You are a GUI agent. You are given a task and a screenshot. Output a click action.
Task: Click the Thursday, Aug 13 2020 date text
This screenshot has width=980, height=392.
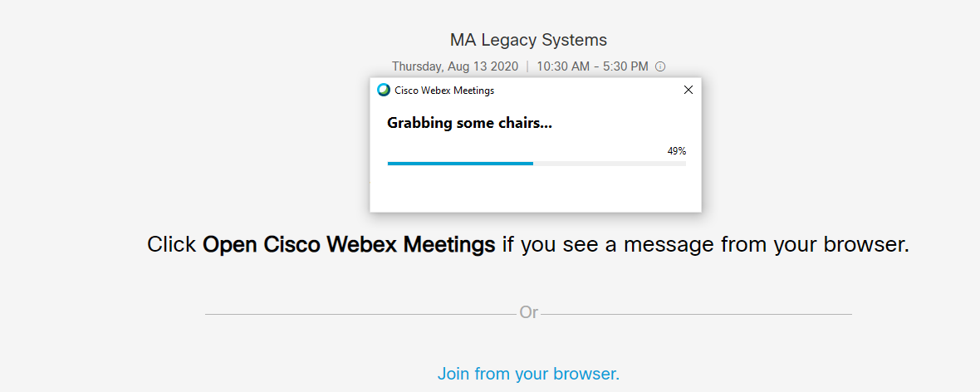pyautogui.click(x=454, y=66)
